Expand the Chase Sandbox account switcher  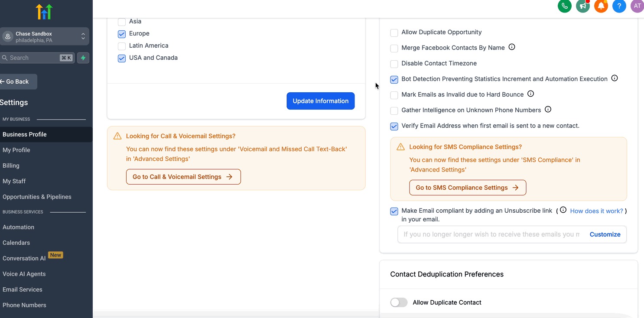44,37
